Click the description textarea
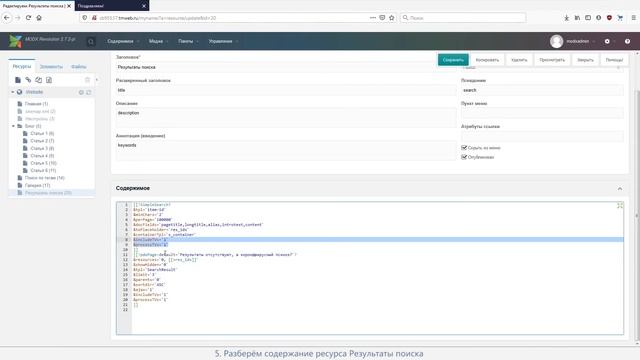The height and width of the screenshot is (360, 640). coord(286,118)
